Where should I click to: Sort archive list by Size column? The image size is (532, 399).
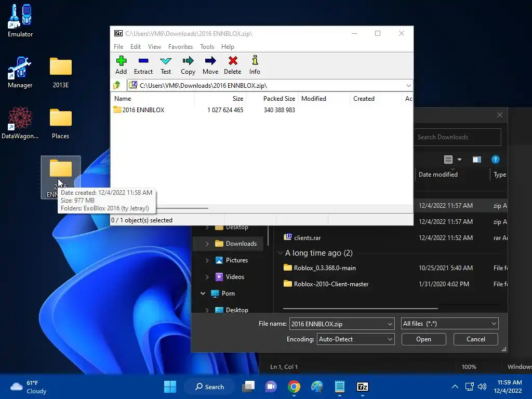220,98
